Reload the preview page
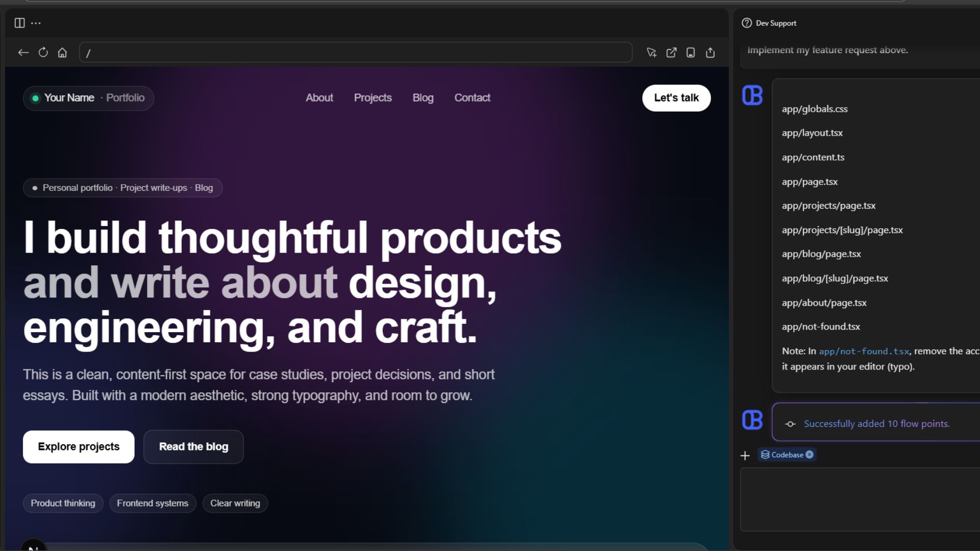The width and height of the screenshot is (980, 551). click(x=43, y=53)
